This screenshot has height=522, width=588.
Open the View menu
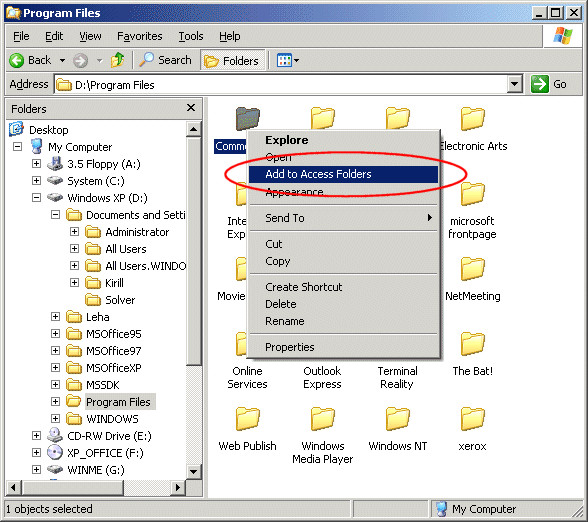[x=90, y=36]
